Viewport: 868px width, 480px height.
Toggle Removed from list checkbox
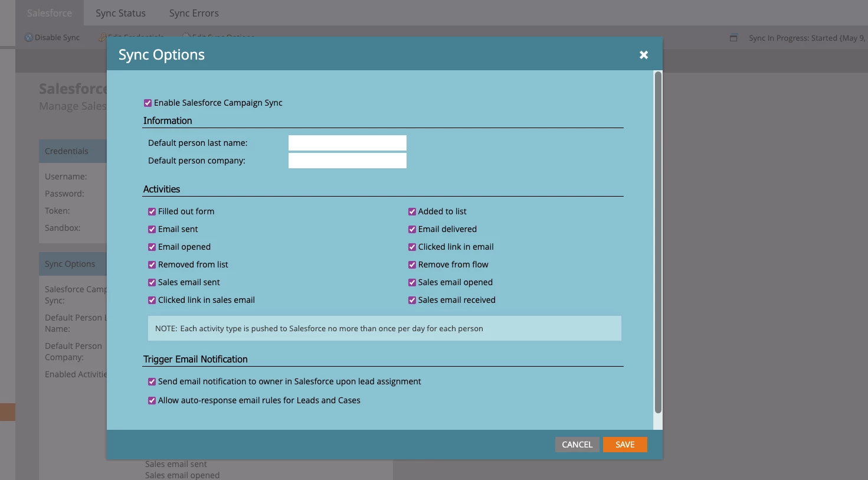tap(152, 265)
